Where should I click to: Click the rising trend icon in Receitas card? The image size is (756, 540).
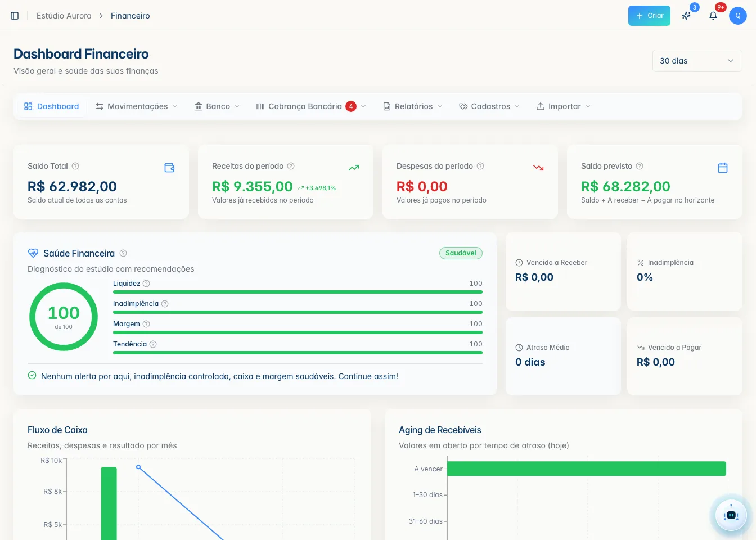click(x=354, y=168)
